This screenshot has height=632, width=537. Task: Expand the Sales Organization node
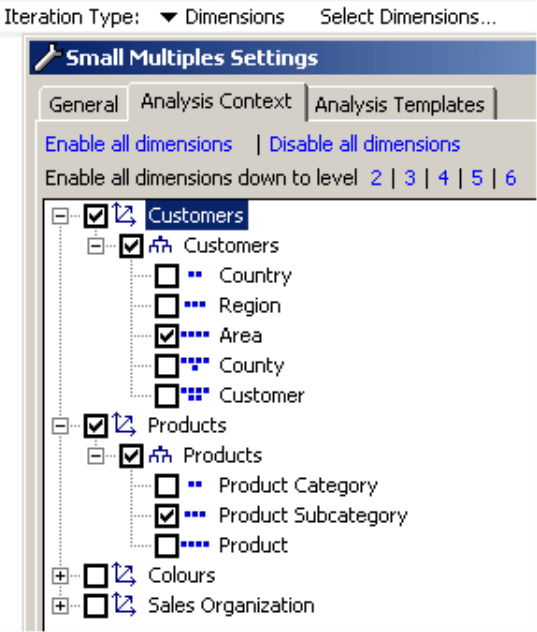(60, 605)
